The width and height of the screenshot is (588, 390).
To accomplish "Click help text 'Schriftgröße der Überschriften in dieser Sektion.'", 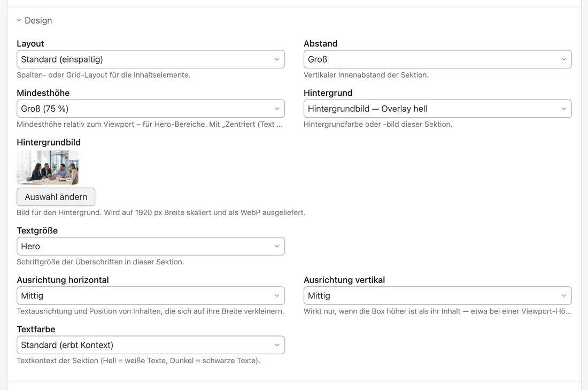I will coord(100,262).
